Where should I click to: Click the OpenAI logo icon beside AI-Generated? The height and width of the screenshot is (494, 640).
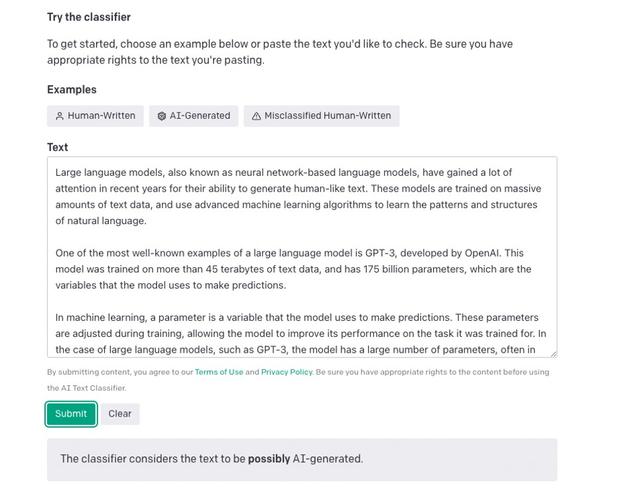(x=162, y=116)
